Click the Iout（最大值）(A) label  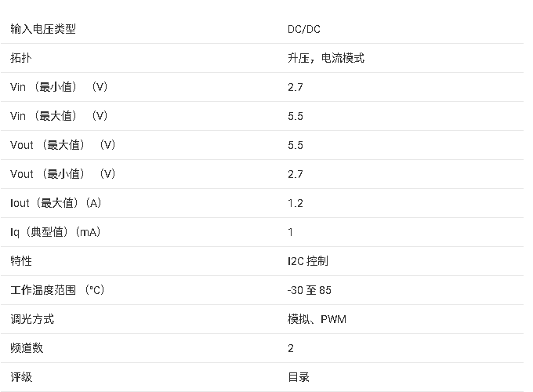(x=56, y=203)
